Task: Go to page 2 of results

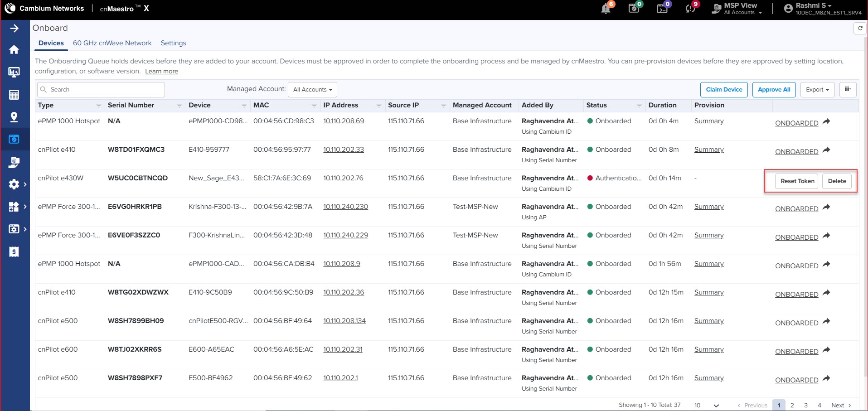Action: point(792,405)
